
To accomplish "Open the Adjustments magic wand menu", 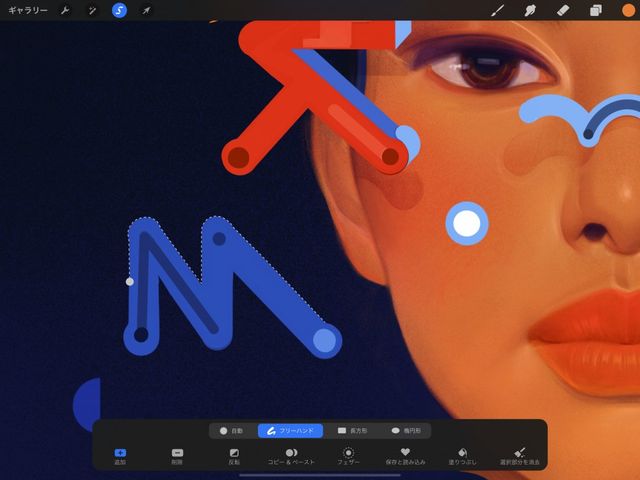I will (x=92, y=10).
